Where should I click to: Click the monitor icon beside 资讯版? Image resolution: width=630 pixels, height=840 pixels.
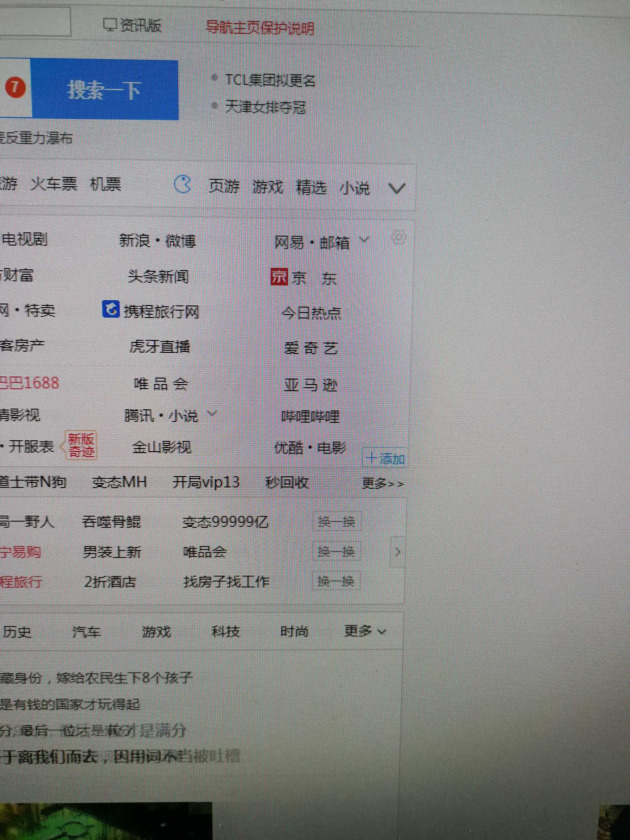point(110,25)
